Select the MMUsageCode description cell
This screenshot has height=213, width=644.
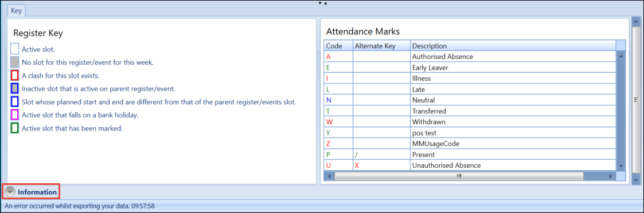(513, 144)
